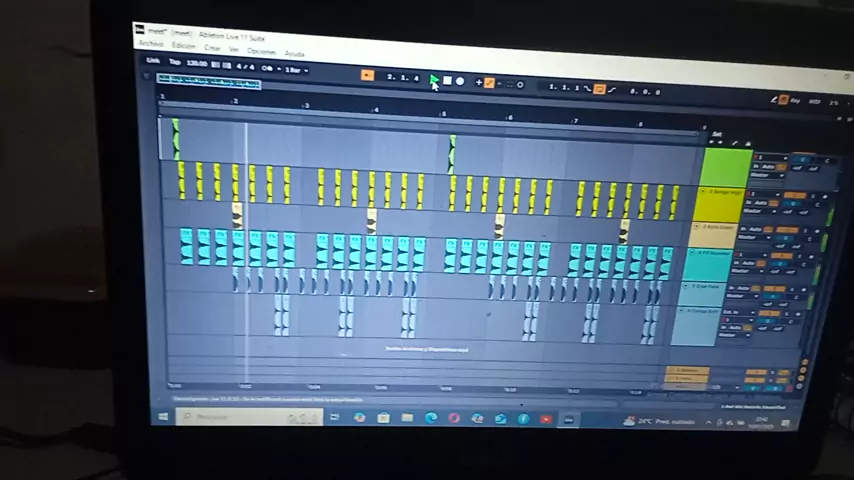Click the transport Play button
854x480 pixels.
[434, 80]
